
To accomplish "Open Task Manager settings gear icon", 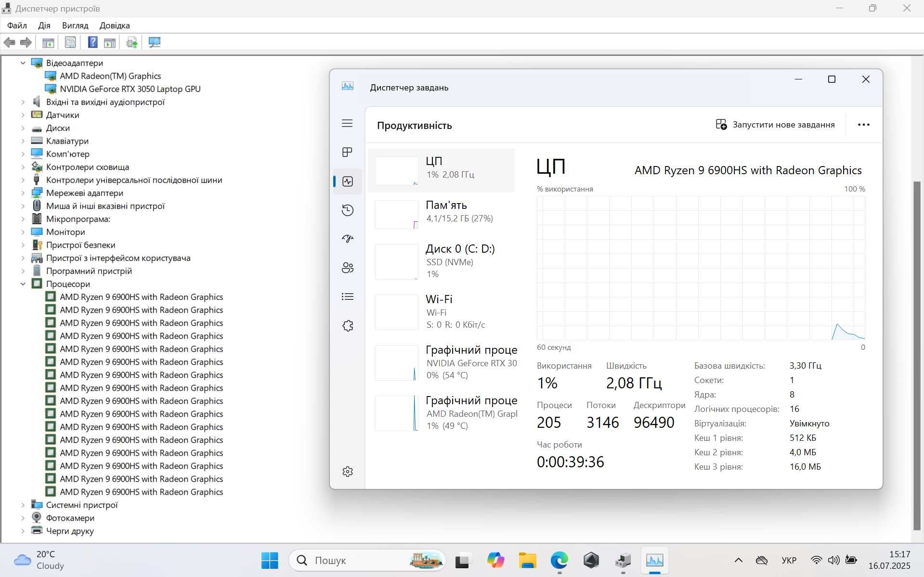I will coord(348,472).
